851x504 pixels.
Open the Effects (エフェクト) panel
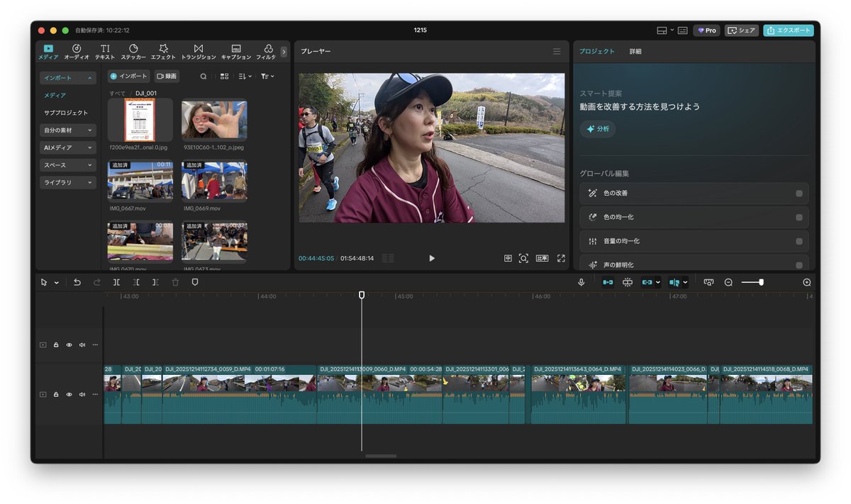[163, 50]
